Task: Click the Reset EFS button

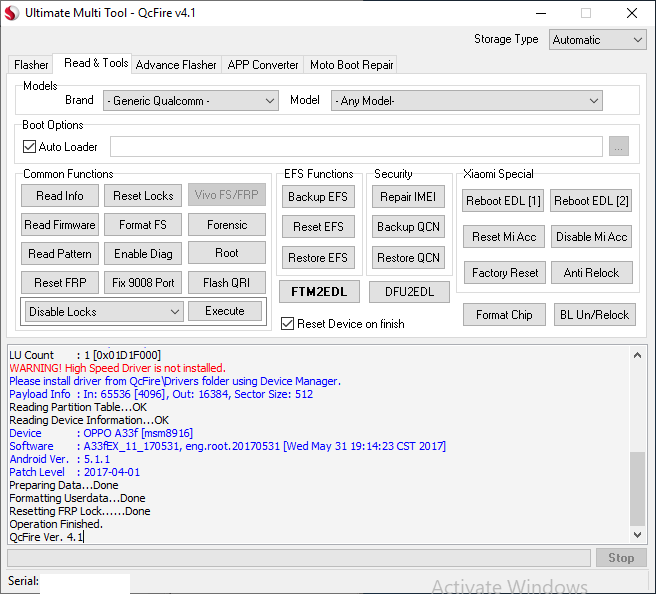Action: click(x=318, y=227)
